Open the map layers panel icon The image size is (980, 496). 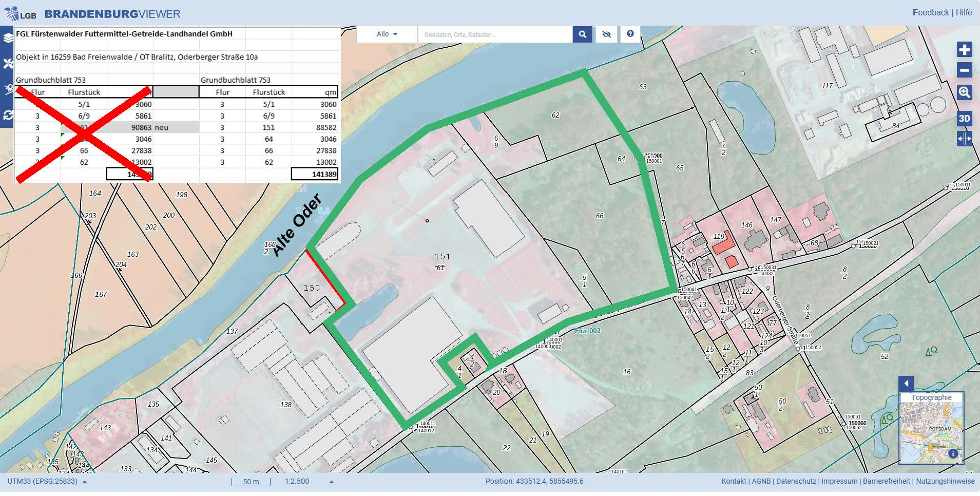click(7, 38)
